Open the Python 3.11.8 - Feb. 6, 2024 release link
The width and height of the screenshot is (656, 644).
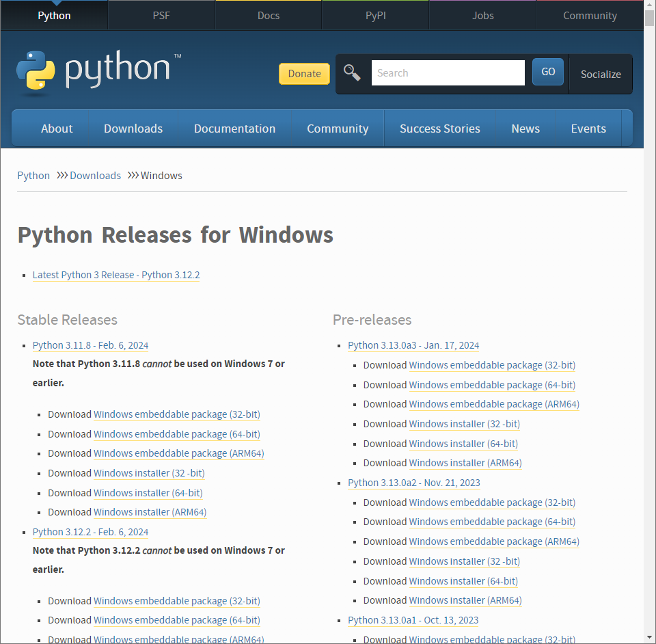(x=90, y=345)
